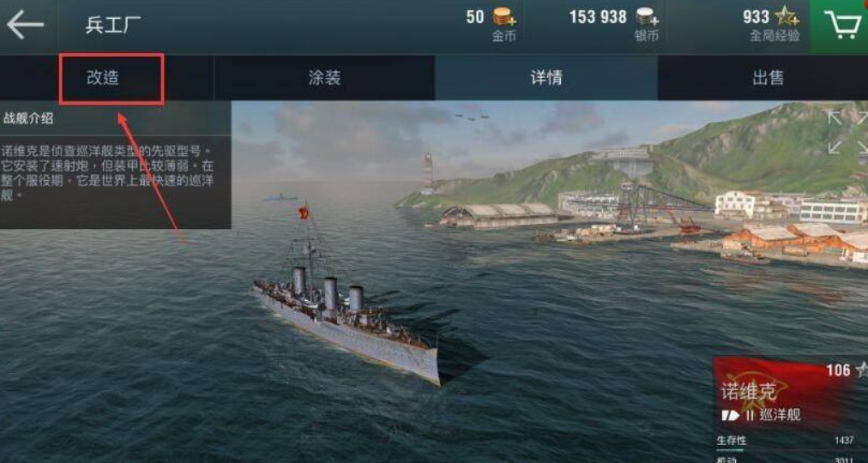Open the 涂装 (Camouflage) tab
Viewport: 868px width, 463px height.
click(324, 78)
